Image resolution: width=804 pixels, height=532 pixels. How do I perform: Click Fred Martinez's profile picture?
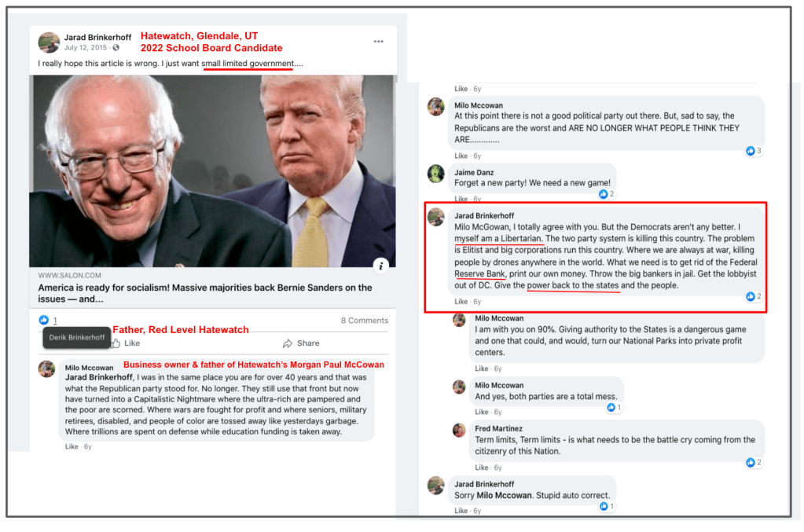[458, 430]
